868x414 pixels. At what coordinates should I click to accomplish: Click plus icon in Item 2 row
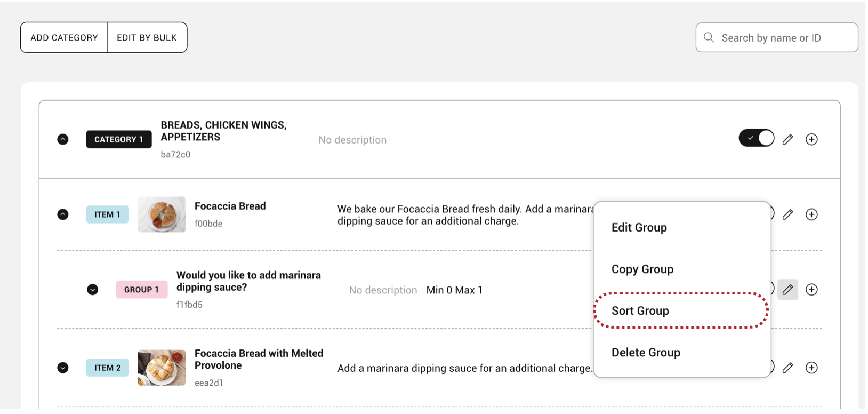(811, 368)
